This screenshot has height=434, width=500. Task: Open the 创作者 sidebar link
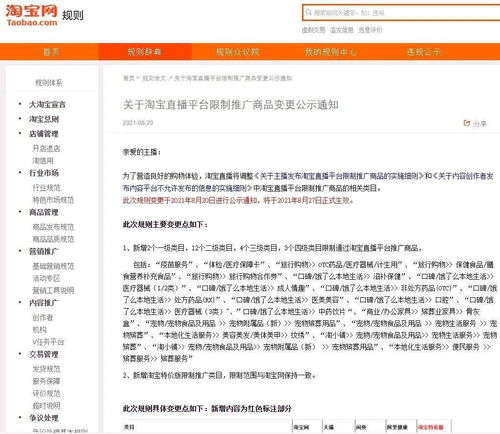43,317
